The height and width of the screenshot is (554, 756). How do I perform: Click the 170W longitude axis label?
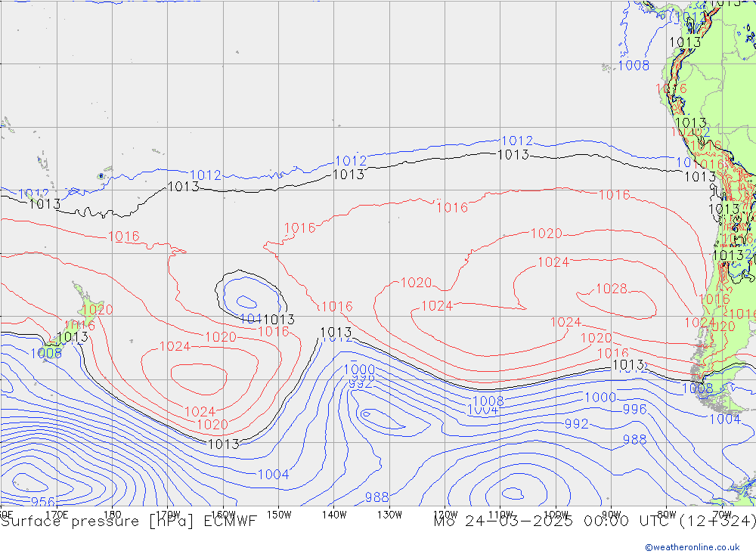point(168,515)
